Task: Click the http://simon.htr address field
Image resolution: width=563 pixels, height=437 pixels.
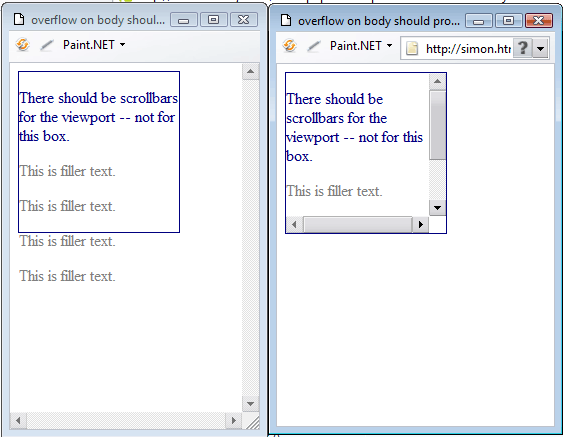Action: pyautogui.click(x=467, y=48)
